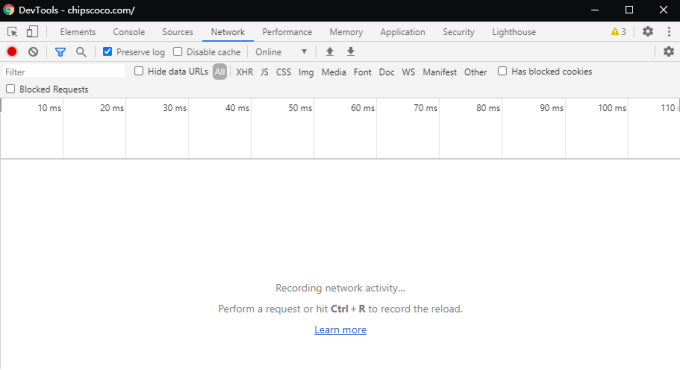This screenshot has width=680, height=370.
Task: Click into the Filter text field
Action: 64,72
